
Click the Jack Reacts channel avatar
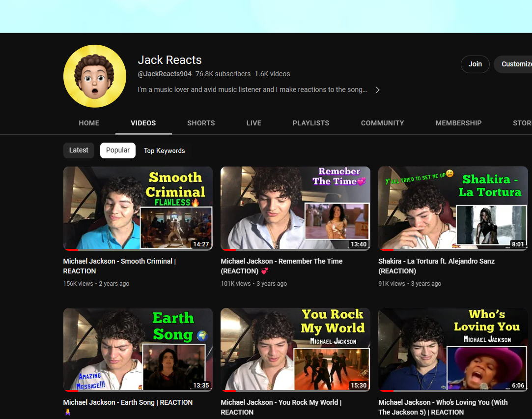95,76
